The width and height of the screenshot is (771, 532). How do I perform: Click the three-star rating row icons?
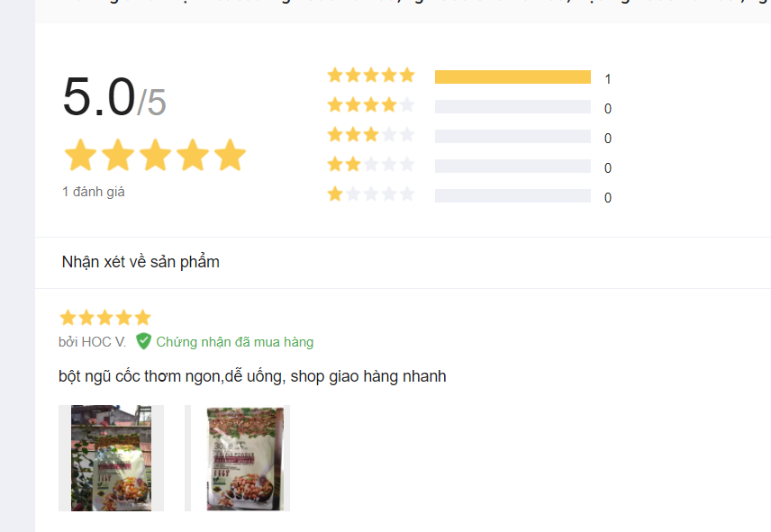coord(370,135)
